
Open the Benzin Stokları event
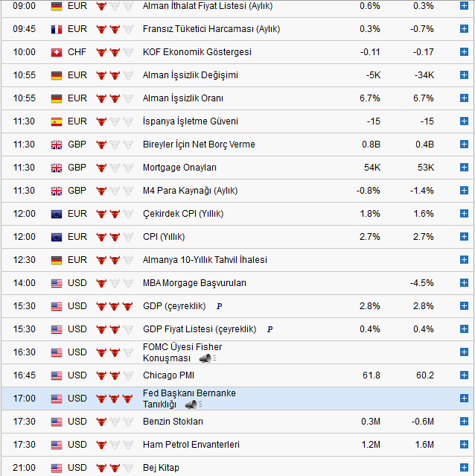[x=173, y=422]
